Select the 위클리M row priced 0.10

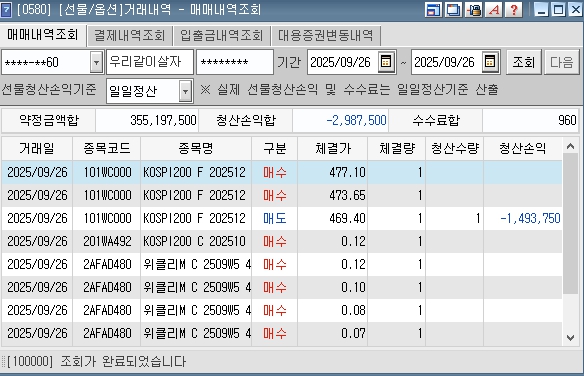coord(282,287)
